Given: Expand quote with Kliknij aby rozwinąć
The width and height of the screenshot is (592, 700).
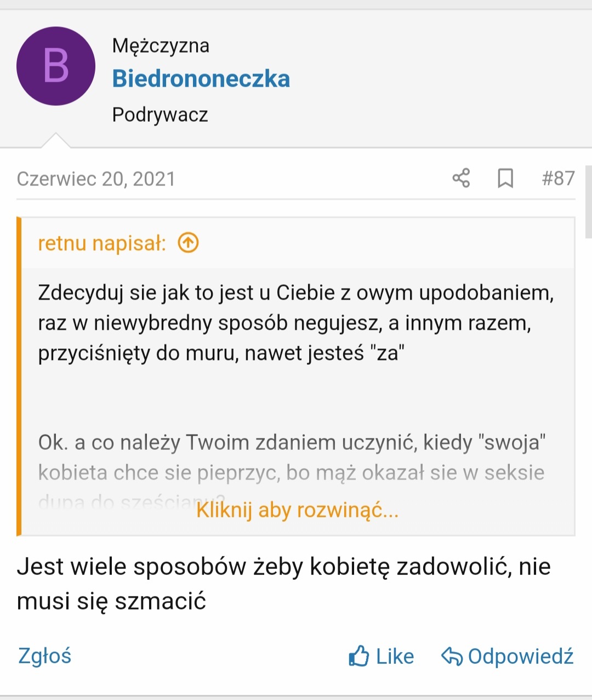Looking at the screenshot, I should coord(298,510).
